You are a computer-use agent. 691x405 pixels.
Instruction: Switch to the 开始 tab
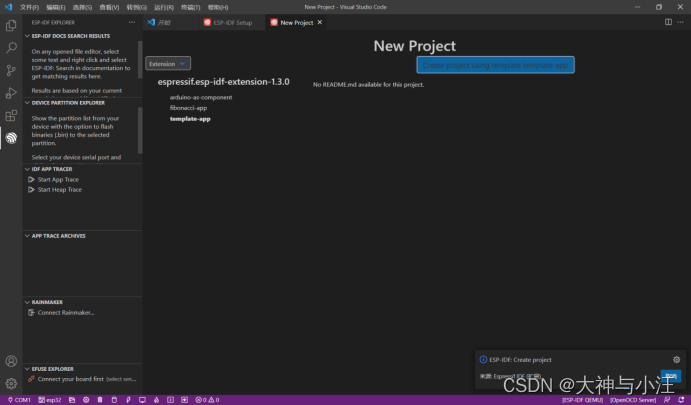point(170,22)
